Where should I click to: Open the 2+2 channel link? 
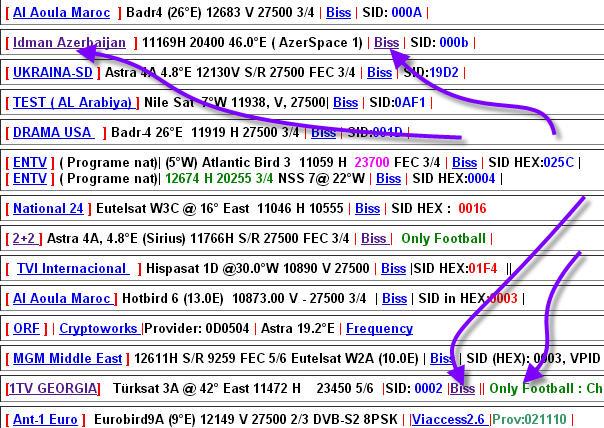(x=25, y=238)
